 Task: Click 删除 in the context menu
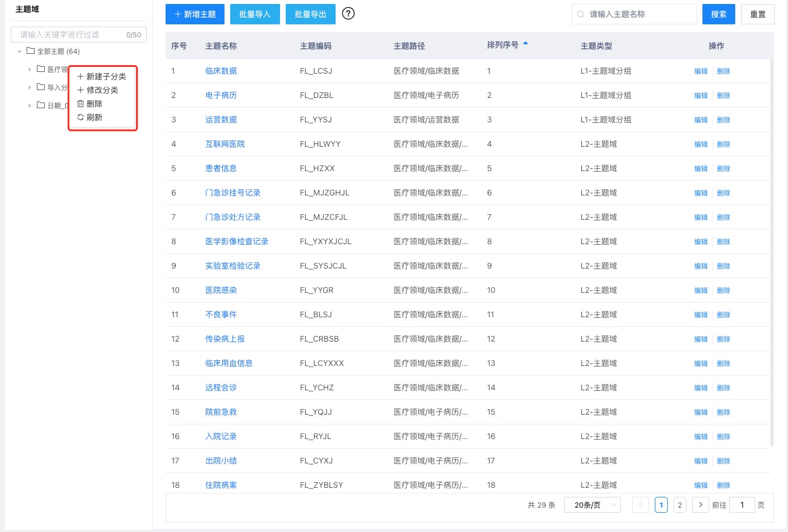90,104
